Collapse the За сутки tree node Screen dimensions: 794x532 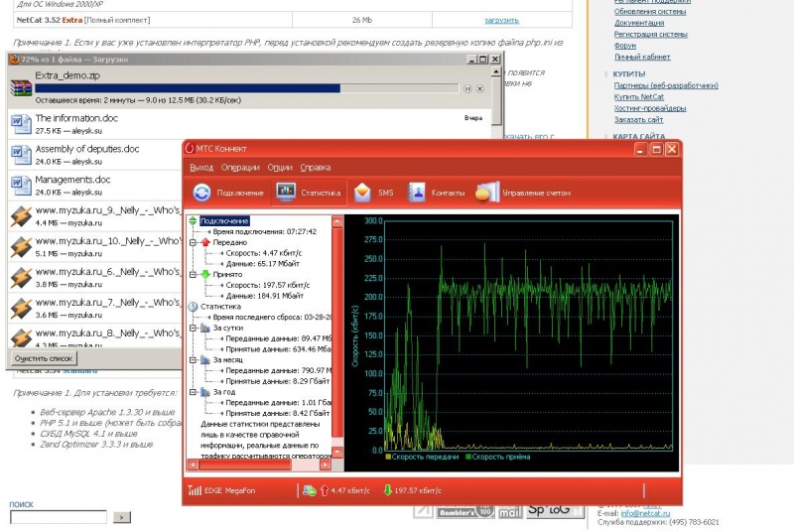point(193,328)
